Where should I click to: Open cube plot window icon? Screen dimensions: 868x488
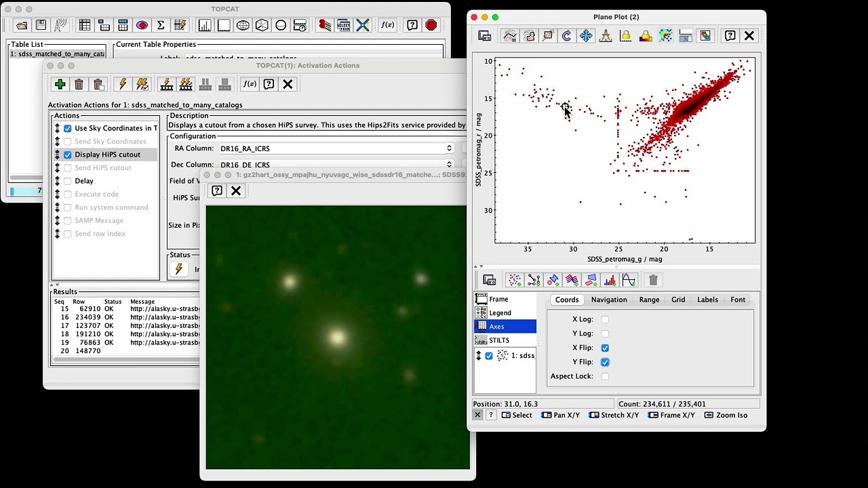tap(262, 26)
